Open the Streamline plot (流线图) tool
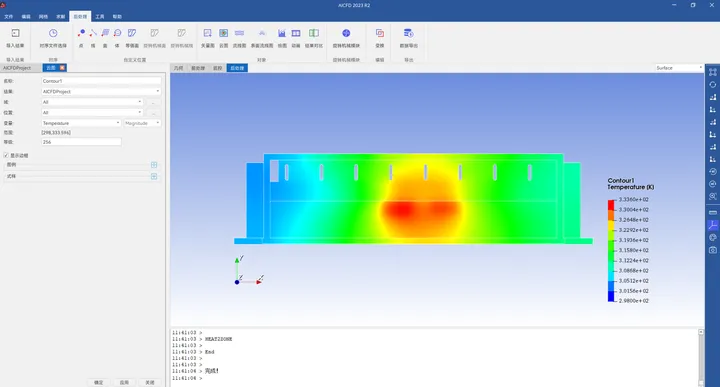The height and width of the screenshot is (387, 720). (239, 33)
